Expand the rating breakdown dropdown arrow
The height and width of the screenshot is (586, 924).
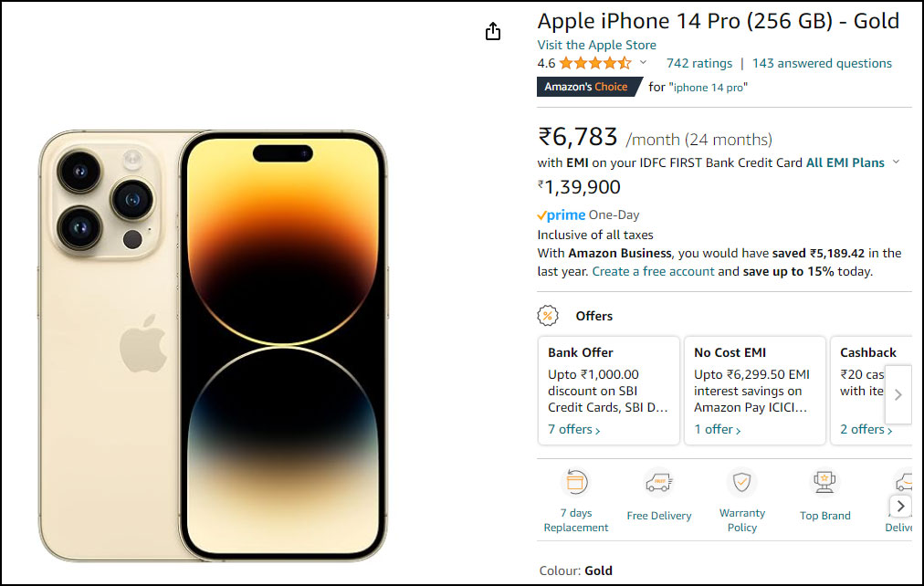[643, 63]
